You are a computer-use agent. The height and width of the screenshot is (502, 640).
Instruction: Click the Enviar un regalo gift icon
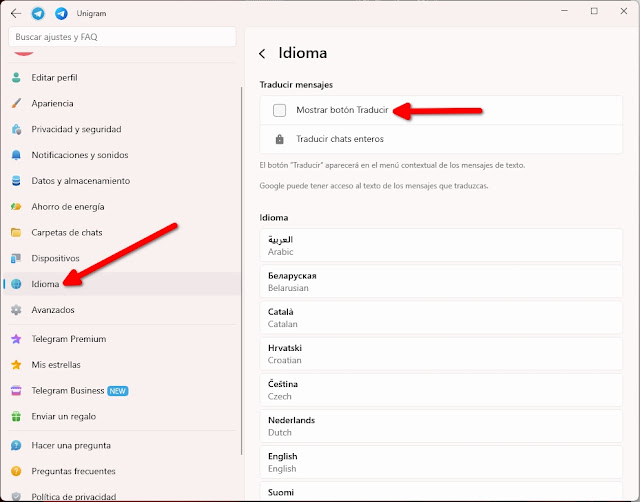point(16,416)
